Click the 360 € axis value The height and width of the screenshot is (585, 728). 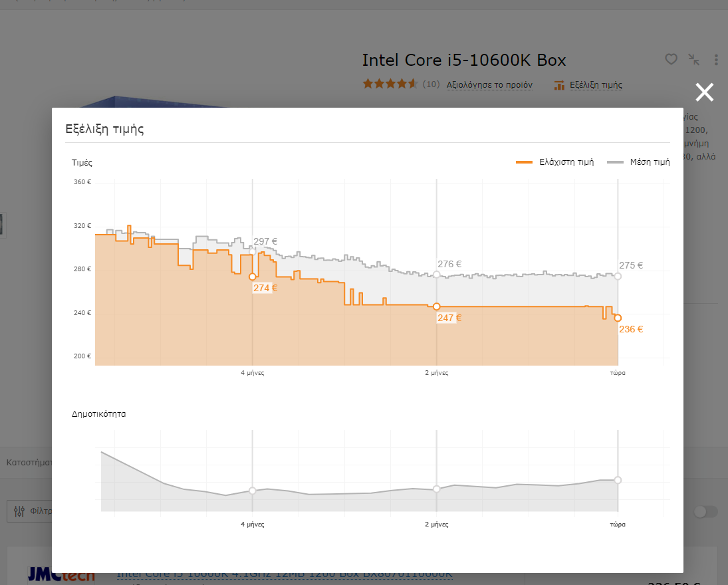[82, 182]
